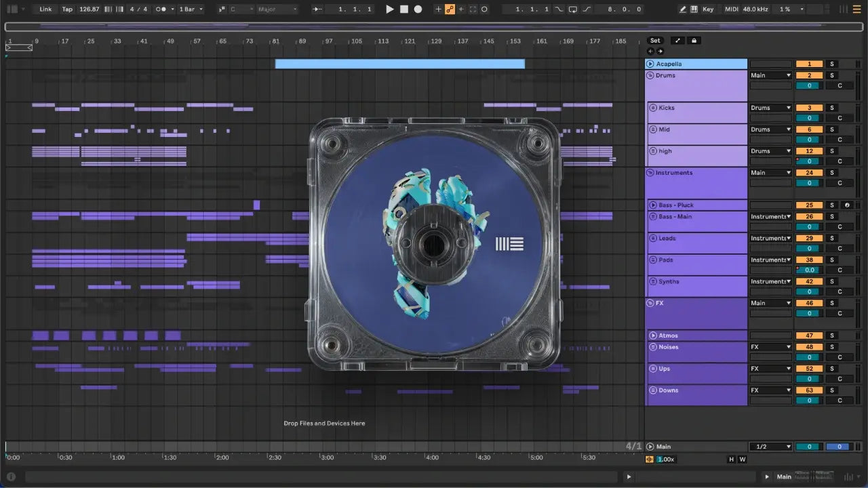The width and height of the screenshot is (868, 488).
Task: Click the Pads track volume value
Action: coord(809,270)
